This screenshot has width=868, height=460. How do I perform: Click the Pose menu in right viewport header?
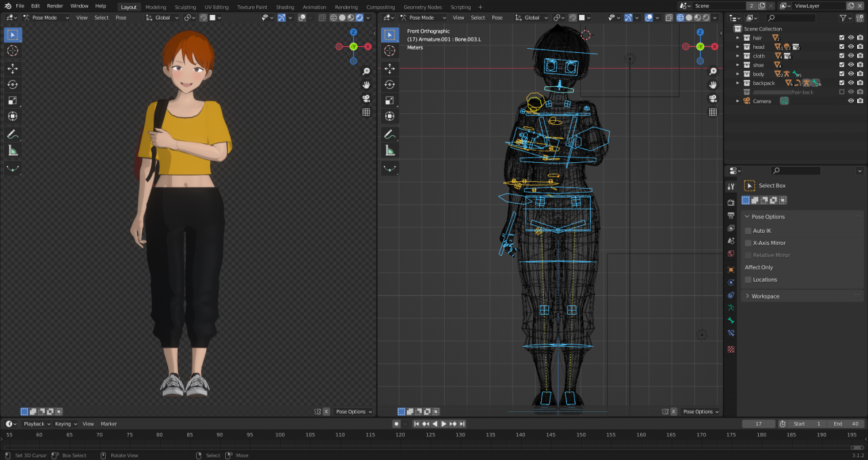(x=497, y=18)
